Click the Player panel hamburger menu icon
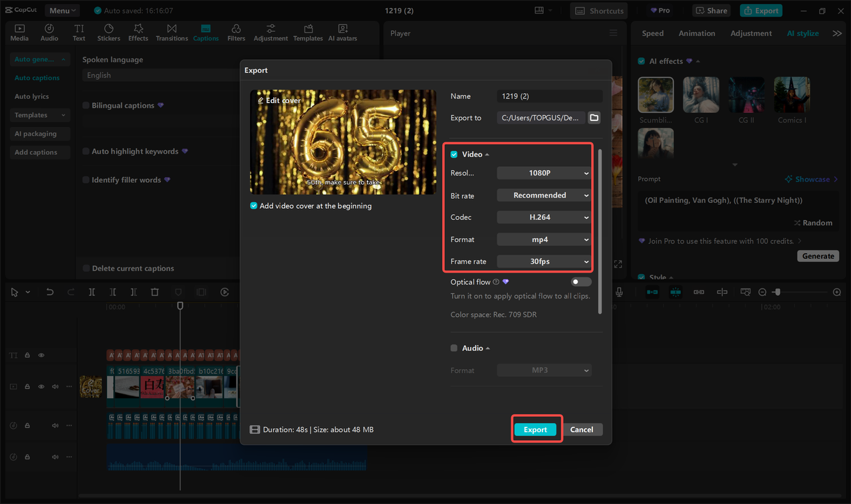The height and width of the screenshot is (504, 851). point(613,33)
